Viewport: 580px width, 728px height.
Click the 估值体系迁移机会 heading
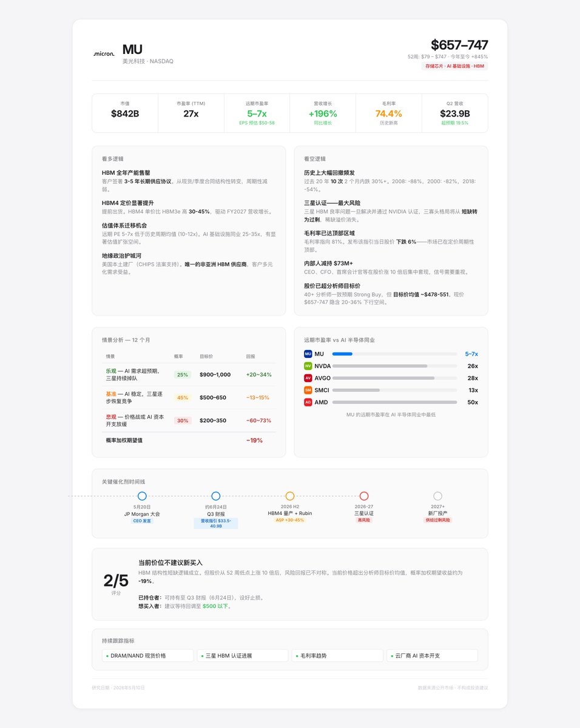point(124,225)
